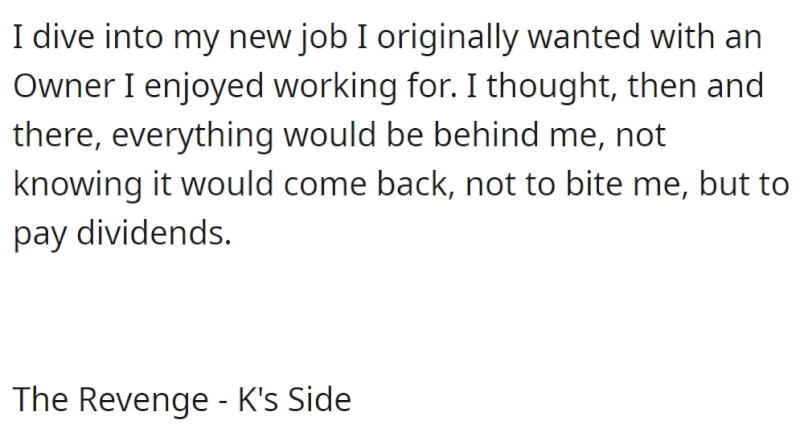Click the word "working" in the second line
The image size is (800, 433).
pyautogui.click(x=336, y=88)
